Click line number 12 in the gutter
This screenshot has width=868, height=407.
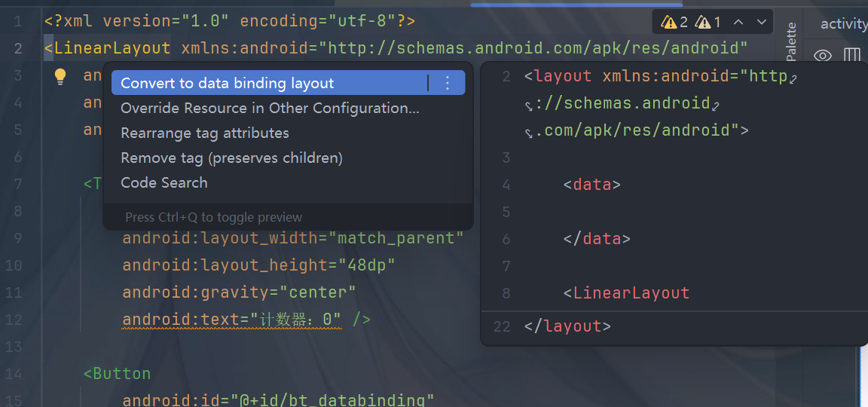(14, 320)
